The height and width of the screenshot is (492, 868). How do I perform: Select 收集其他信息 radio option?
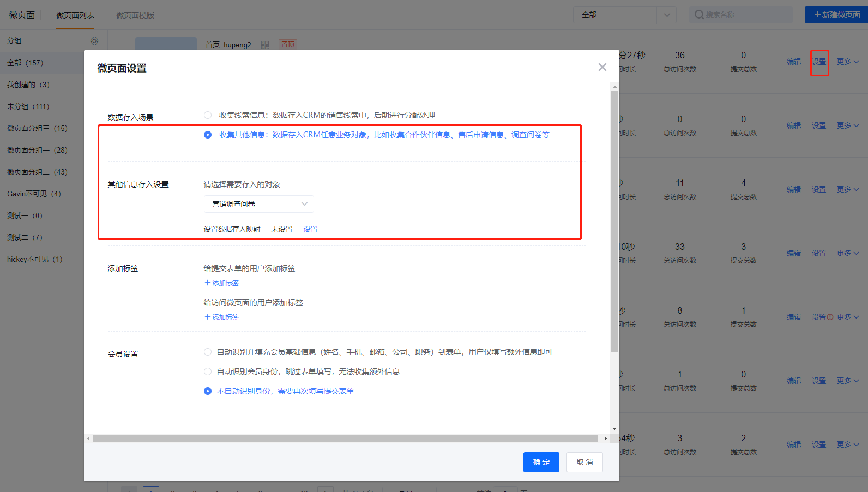pyautogui.click(x=208, y=135)
